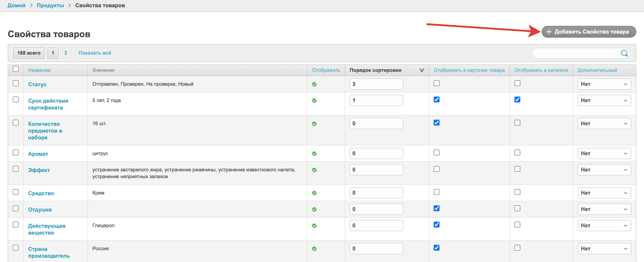
Task: Click sort order field for Статус row
Action: tap(376, 84)
